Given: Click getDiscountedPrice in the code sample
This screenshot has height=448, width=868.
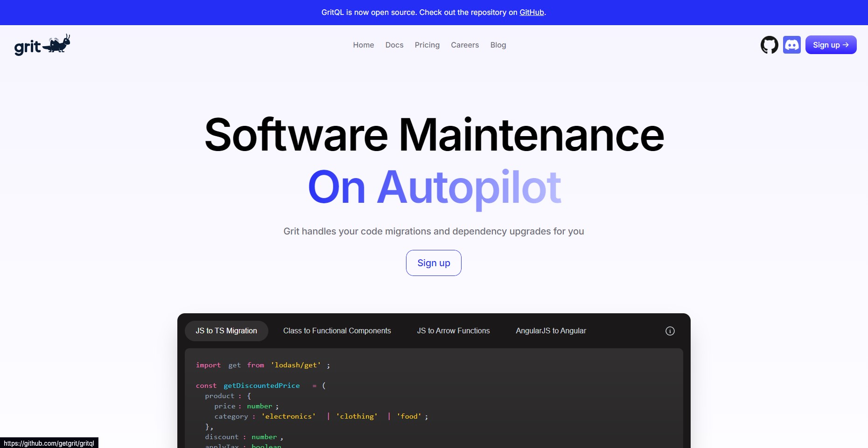Looking at the screenshot, I should tap(262, 386).
